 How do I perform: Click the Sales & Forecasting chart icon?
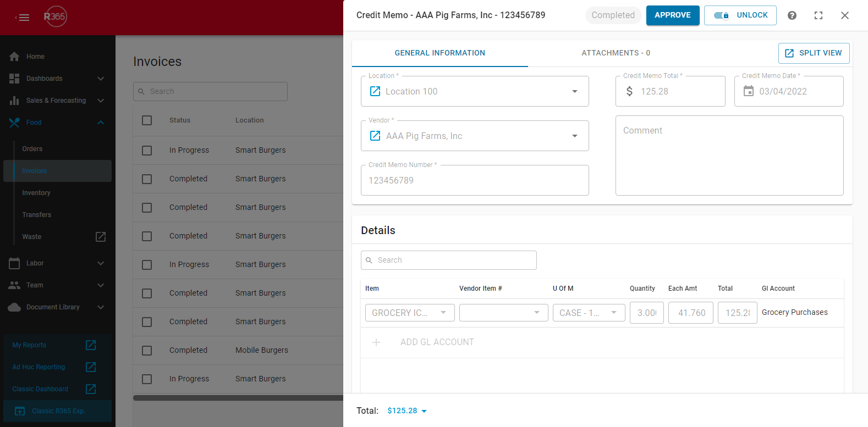(x=14, y=101)
